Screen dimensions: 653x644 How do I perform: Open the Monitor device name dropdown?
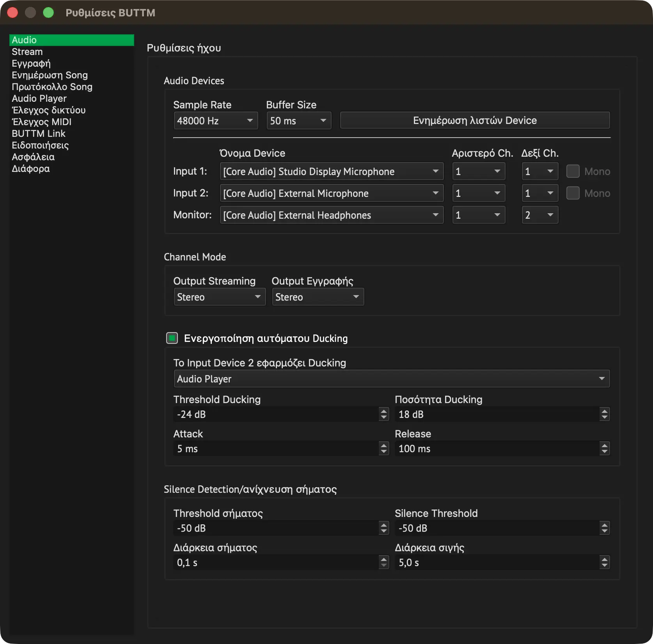(332, 215)
